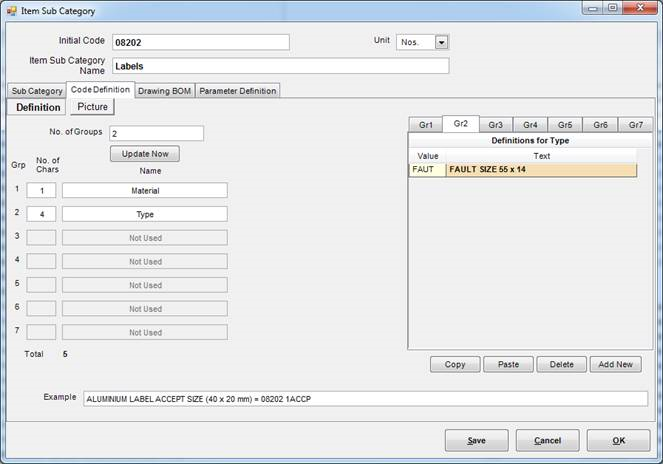This screenshot has height=464, width=663.
Task: Add New definition entry
Action: tap(615, 365)
